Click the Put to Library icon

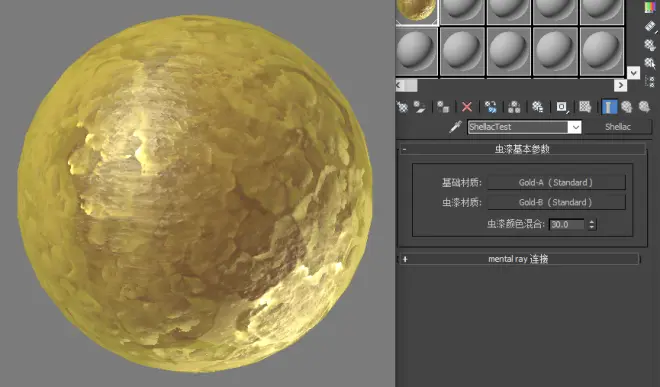click(x=538, y=107)
